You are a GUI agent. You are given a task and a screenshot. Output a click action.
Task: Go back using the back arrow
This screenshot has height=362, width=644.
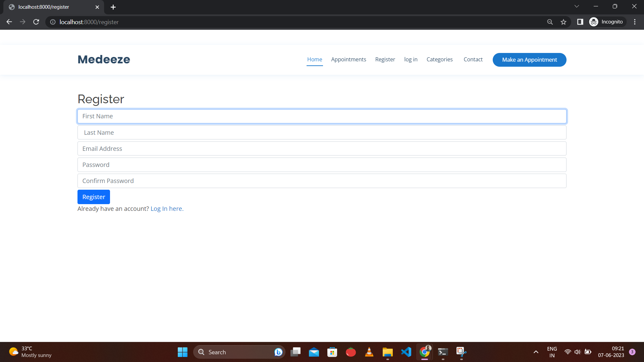9,22
